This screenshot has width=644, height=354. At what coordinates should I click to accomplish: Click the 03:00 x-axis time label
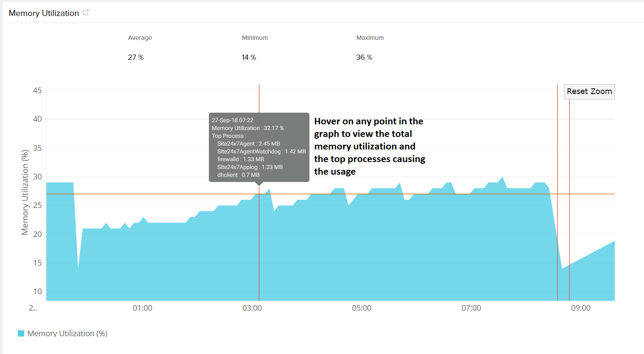pos(252,308)
